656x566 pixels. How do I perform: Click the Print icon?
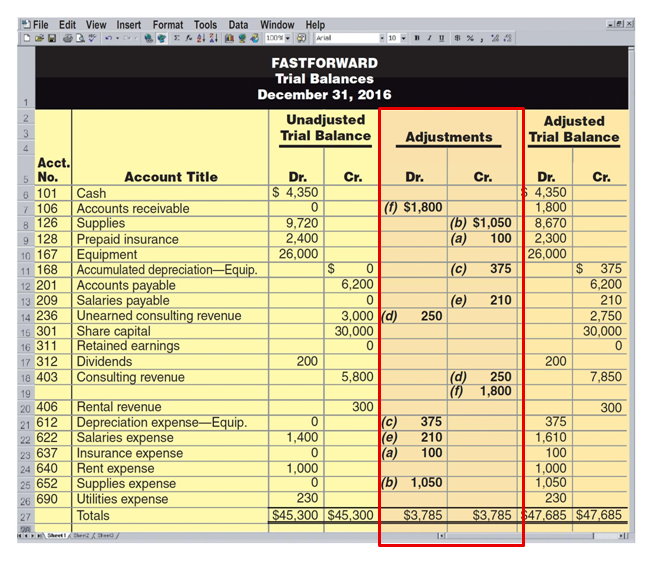[68, 38]
